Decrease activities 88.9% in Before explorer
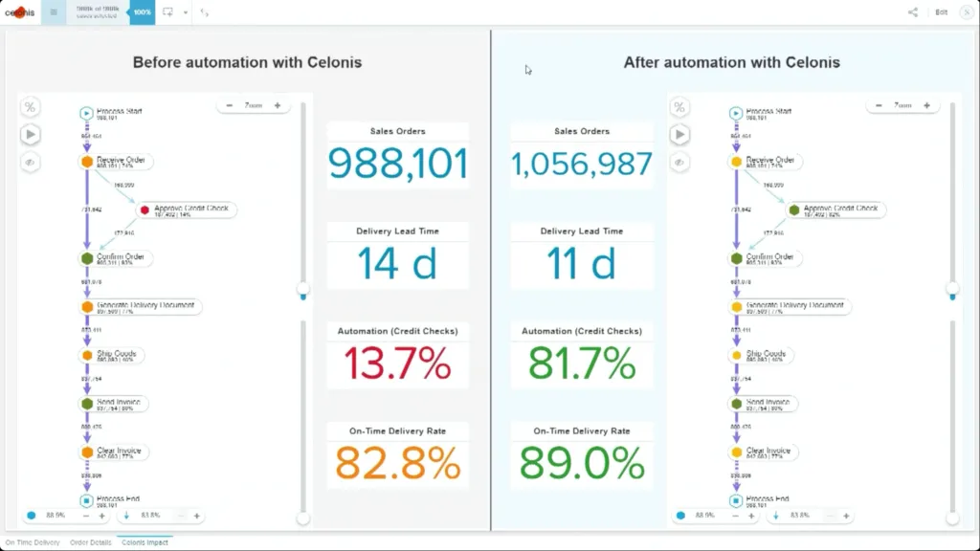Viewport: 980px width, 551px height. 85,516
